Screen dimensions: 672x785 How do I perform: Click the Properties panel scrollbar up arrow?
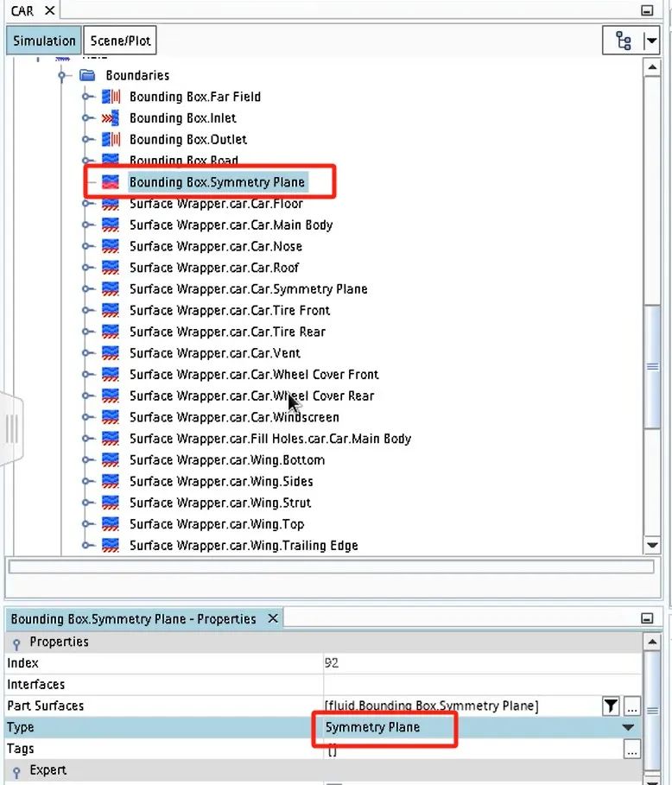[x=652, y=642]
